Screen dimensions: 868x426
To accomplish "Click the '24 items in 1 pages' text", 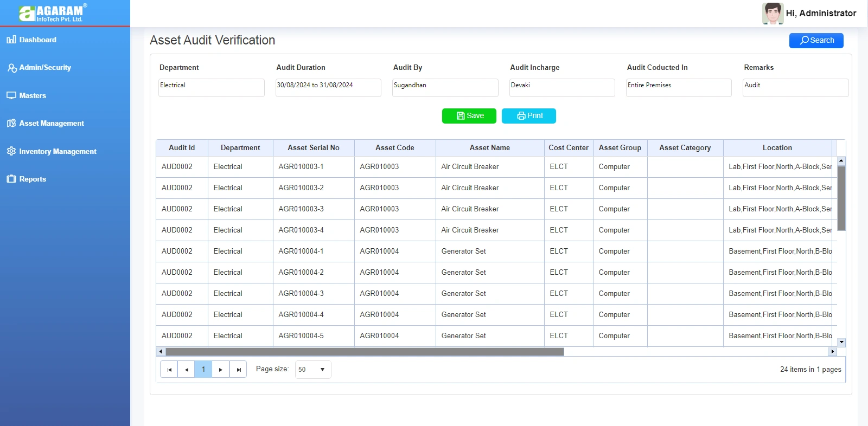I will (x=810, y=370).
